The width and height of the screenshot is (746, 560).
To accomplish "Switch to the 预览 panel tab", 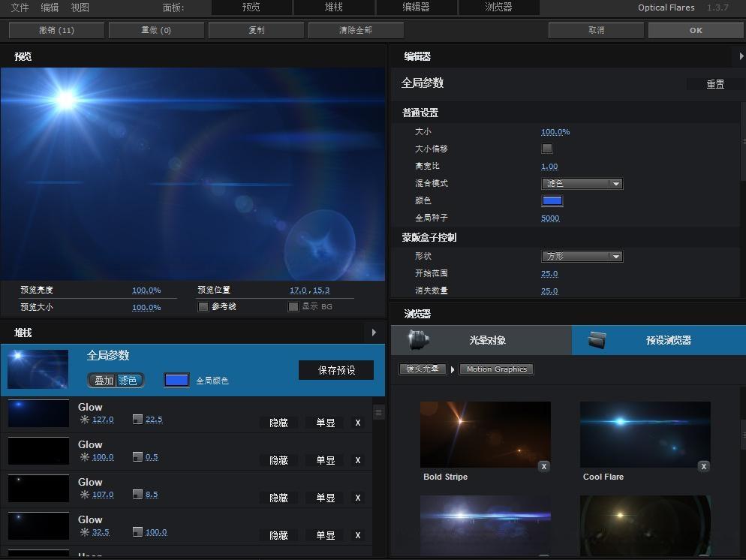I will click(x=251, y=8).
